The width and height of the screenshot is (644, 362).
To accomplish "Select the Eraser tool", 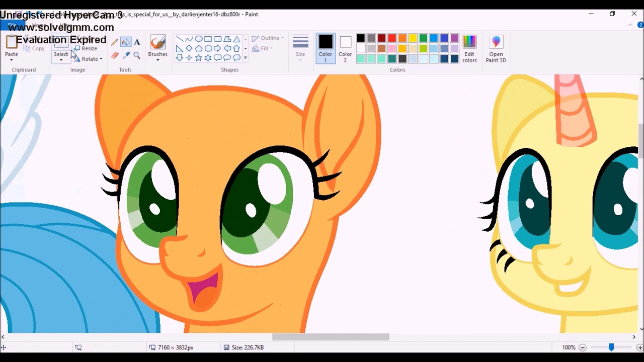I will tap(115, 55).
